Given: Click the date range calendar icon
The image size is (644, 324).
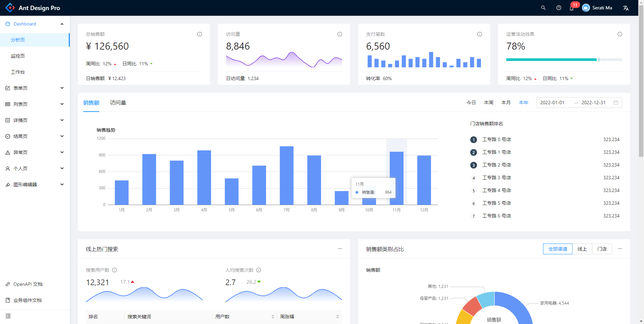Looking at the screenshot, I should tap(616, 103).
